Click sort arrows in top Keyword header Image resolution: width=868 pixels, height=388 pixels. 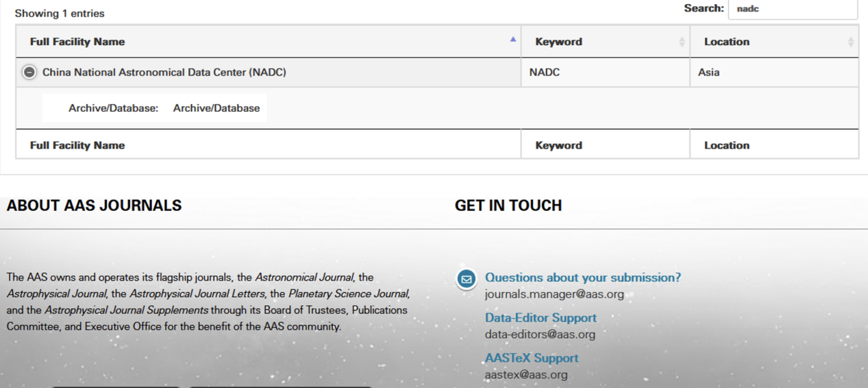(x=681, y=42)
